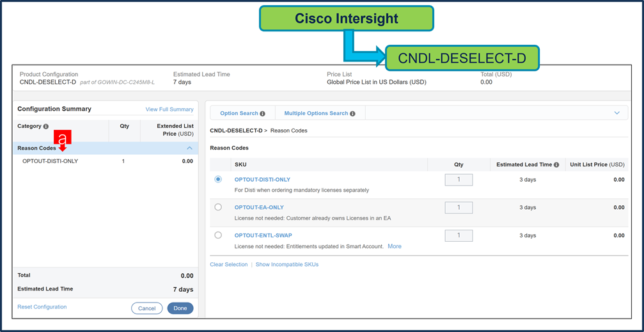Select the OPTOUT-EA-ONLY radio button
This screenshot has height=332, width=644.
[218, 207]
